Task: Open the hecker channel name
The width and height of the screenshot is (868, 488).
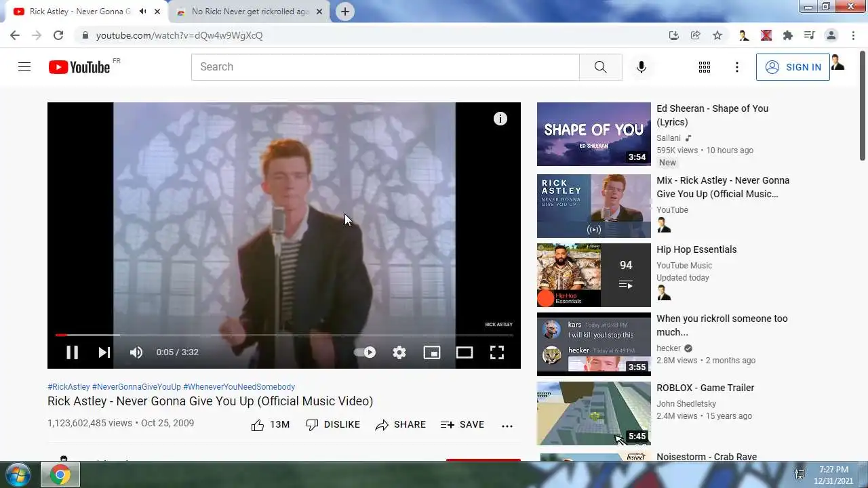Action: pyautogui.click(x=669, y=348)
